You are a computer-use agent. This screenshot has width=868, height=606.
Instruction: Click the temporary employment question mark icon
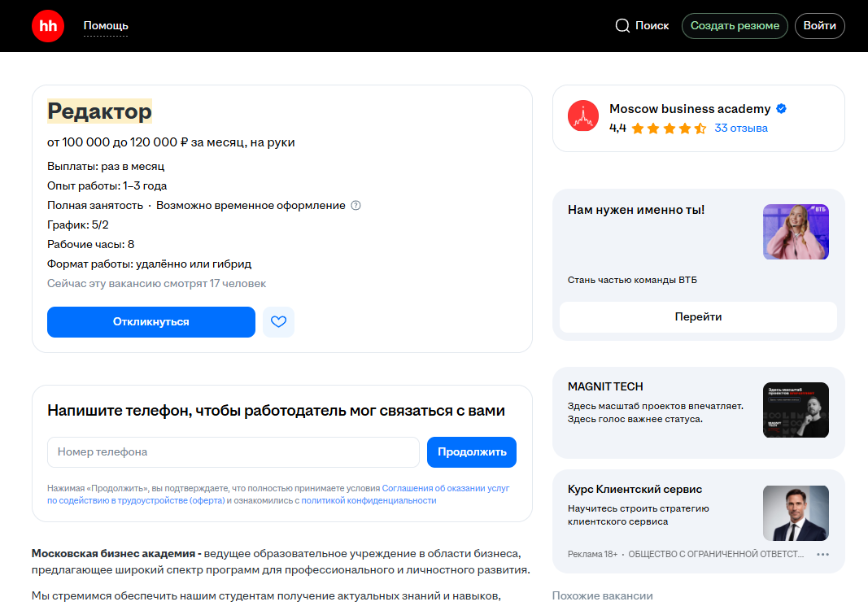pyautogui.click(x=355, y=206)
